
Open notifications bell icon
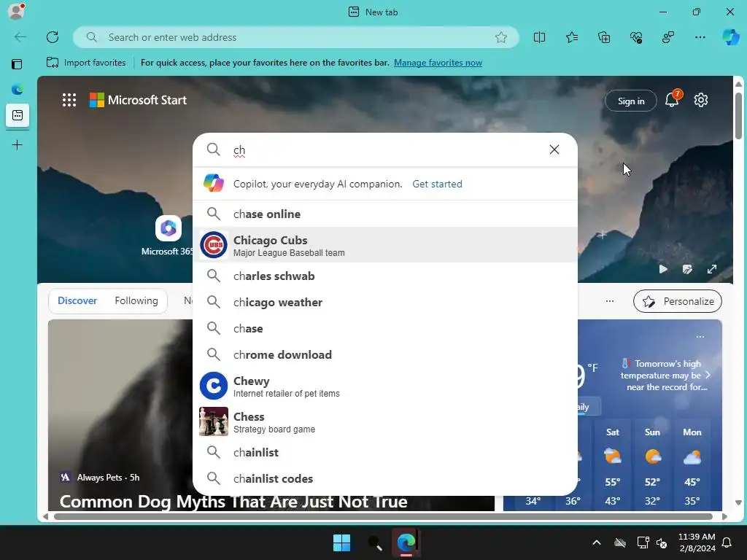point(672,100)
